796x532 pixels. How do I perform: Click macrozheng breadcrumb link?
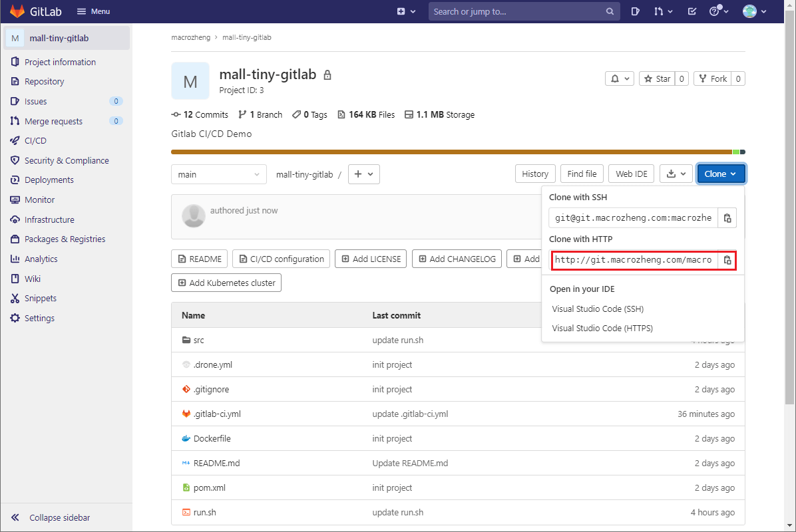click(190, 37)
